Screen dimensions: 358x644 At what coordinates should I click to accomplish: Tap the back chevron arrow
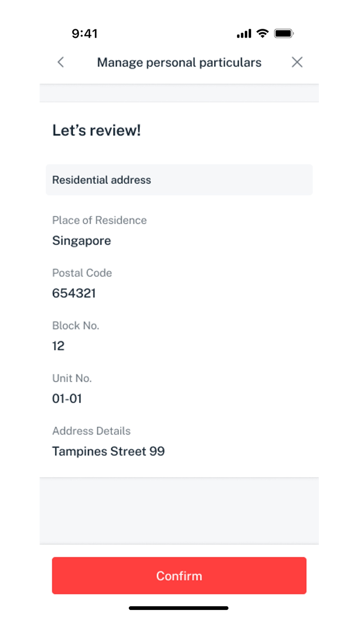click(61, 62)
